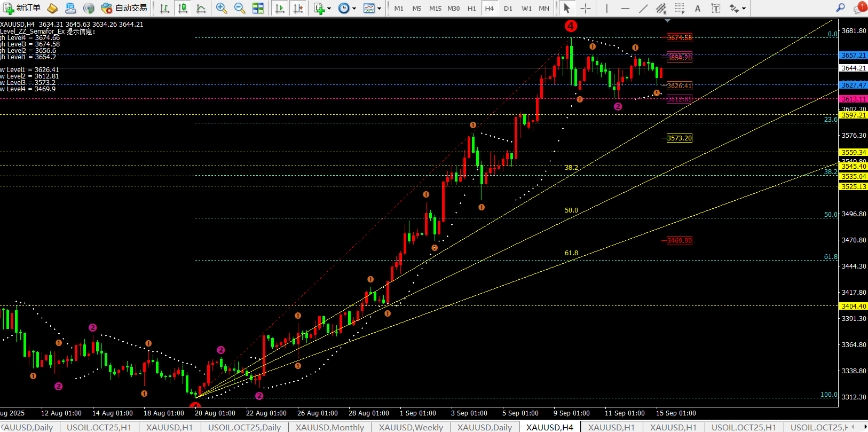The height and width of the screenshot is (432, 868).
Task: Select the M5 timeframe
Action: tap(417, 9)
